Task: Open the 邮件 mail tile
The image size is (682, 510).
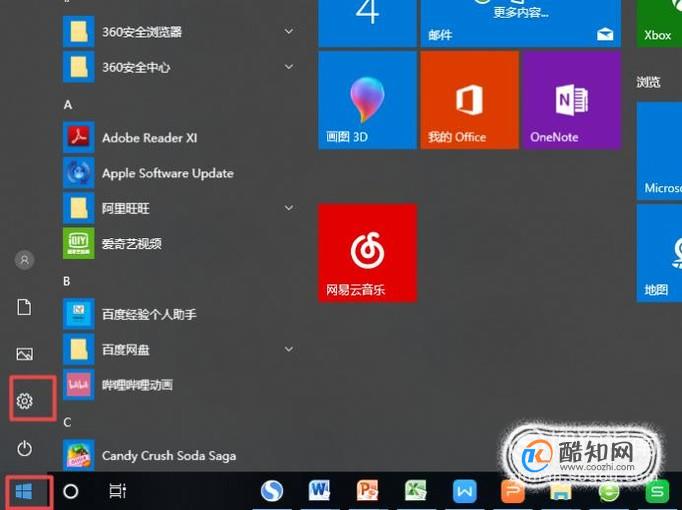Action: point(521,23)
